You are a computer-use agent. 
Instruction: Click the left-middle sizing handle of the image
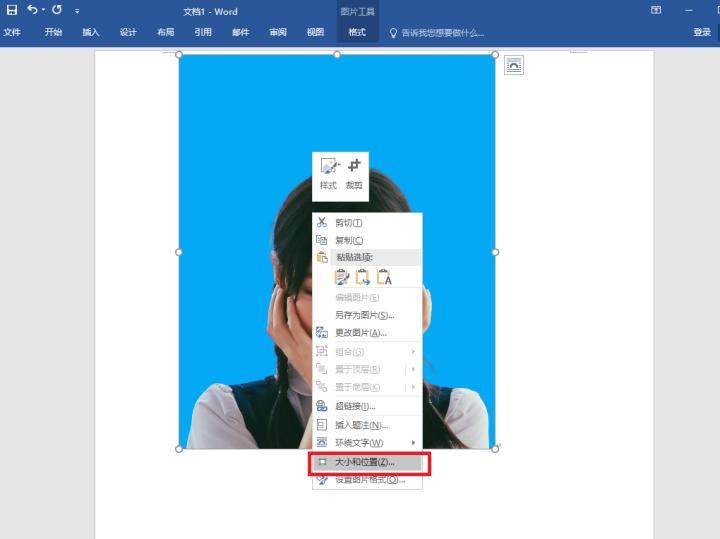[x=179, y=252]
